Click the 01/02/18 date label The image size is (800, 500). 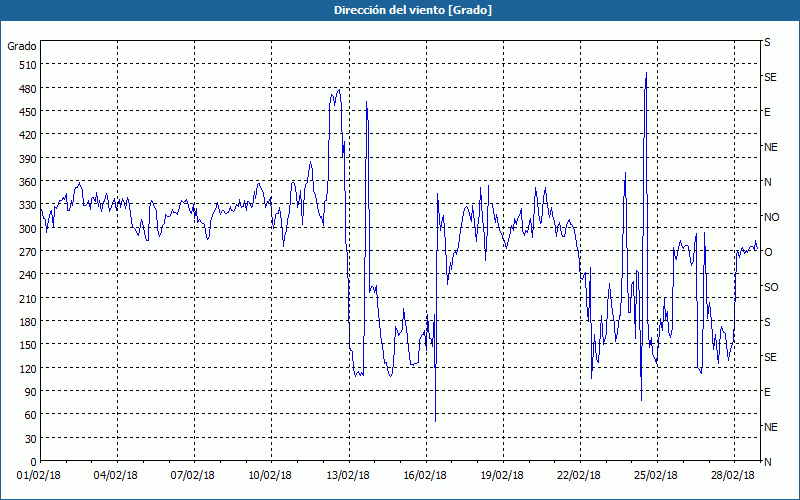pyautogui.click(x=39, y=476)
